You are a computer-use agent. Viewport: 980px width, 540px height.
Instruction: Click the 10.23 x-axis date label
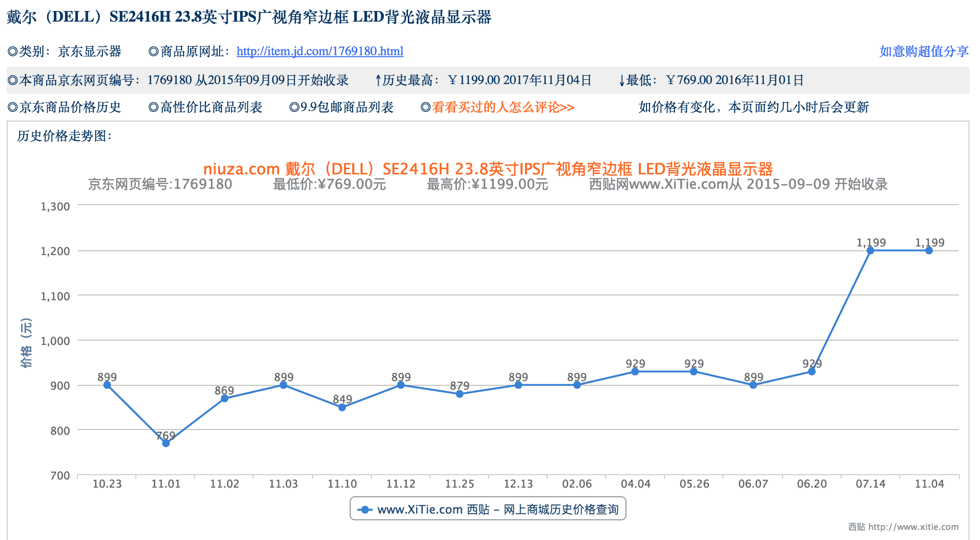coord(107,484)
